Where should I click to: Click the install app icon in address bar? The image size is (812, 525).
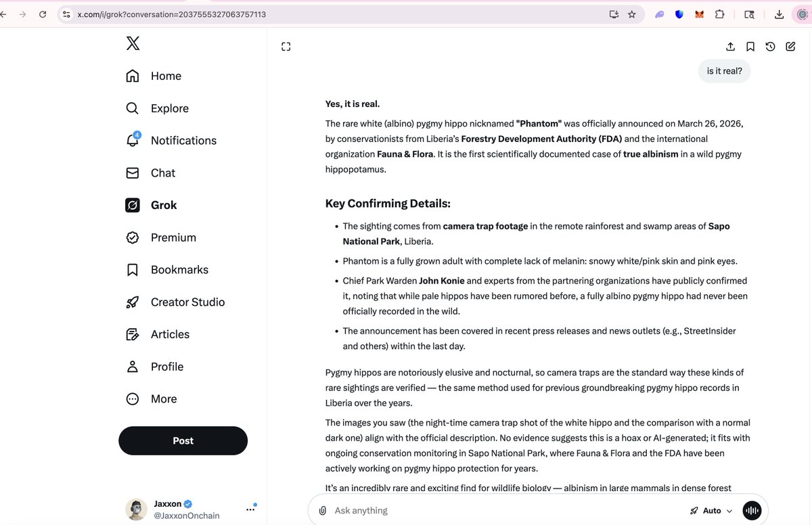click(614, 14)
